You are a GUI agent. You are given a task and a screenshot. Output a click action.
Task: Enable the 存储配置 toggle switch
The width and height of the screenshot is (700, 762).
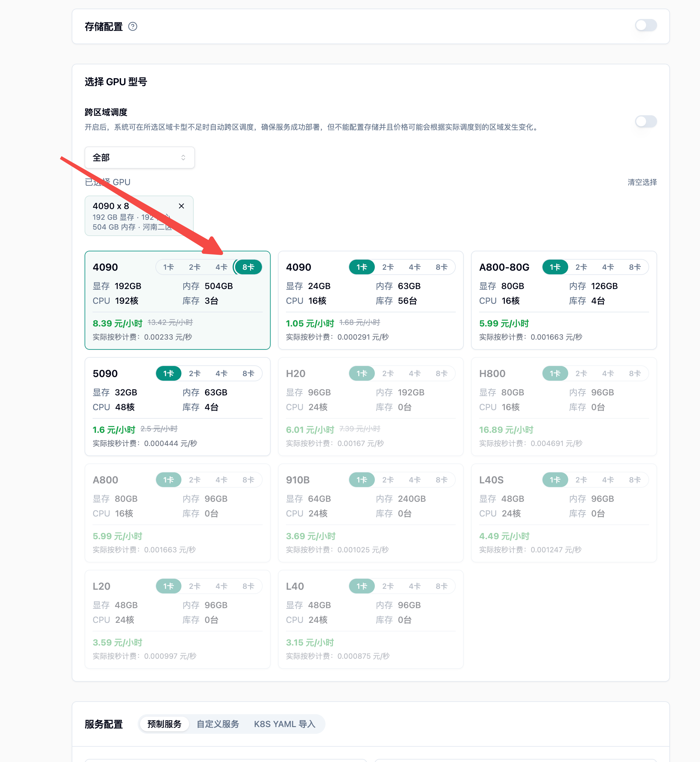click(645, 26)
